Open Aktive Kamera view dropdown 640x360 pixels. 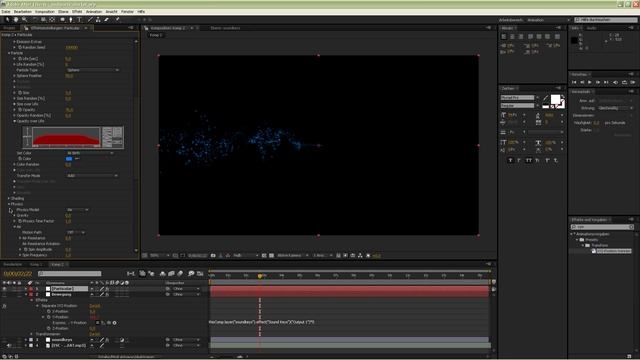click(292, 256)
